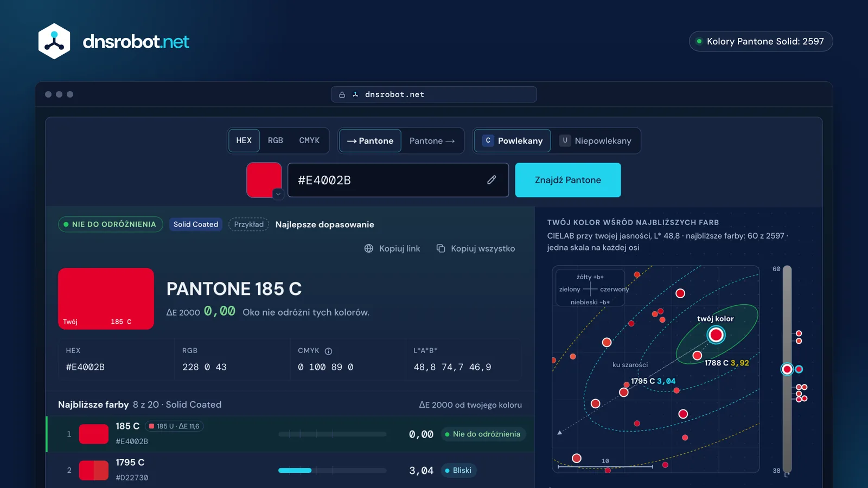The width and height of the screenshot is (868, 488).
Task: Click the L*A*B* value 48,8 74,7 46,9
Action: tap(452, 367)
